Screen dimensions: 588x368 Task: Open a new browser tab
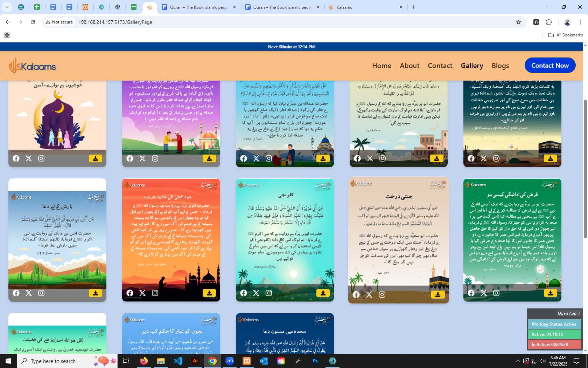414,7
